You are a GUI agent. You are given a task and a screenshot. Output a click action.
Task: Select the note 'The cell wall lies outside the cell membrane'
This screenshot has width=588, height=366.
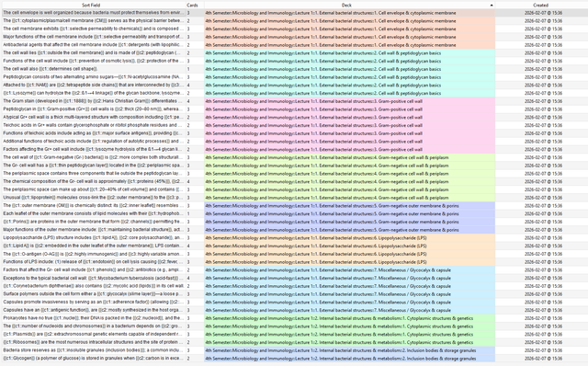(x=294, y=53)
